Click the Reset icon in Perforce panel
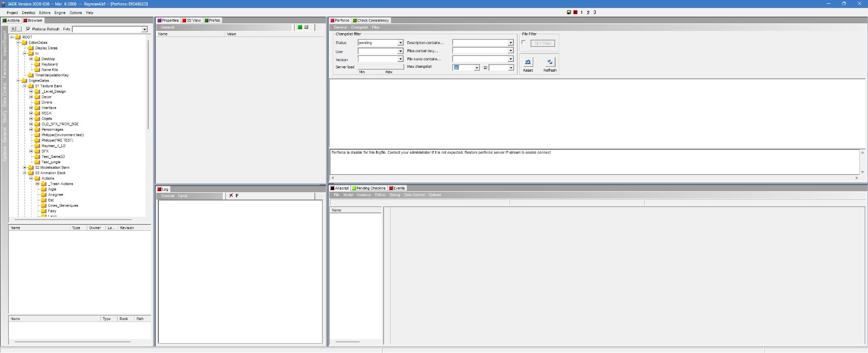Viewport: 868px width, 353px height. pos(528,62)
